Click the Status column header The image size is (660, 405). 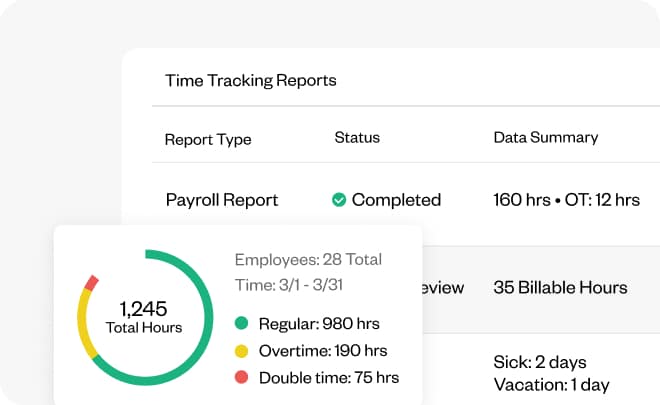357,138
